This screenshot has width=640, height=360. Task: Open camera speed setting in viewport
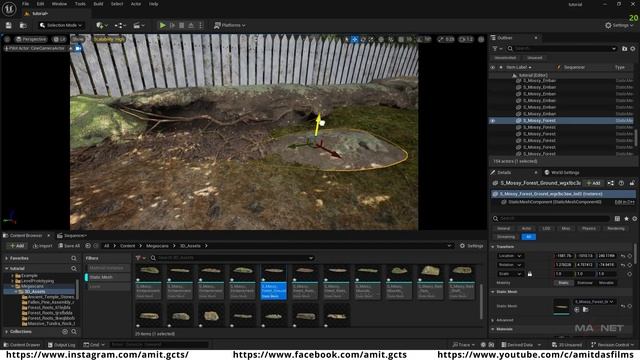(x=466, y=39)
